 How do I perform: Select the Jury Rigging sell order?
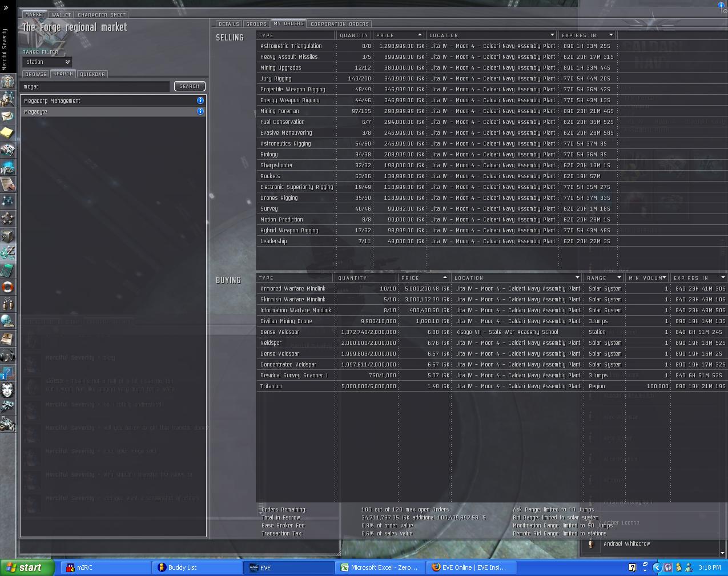(x=436, y=78)
